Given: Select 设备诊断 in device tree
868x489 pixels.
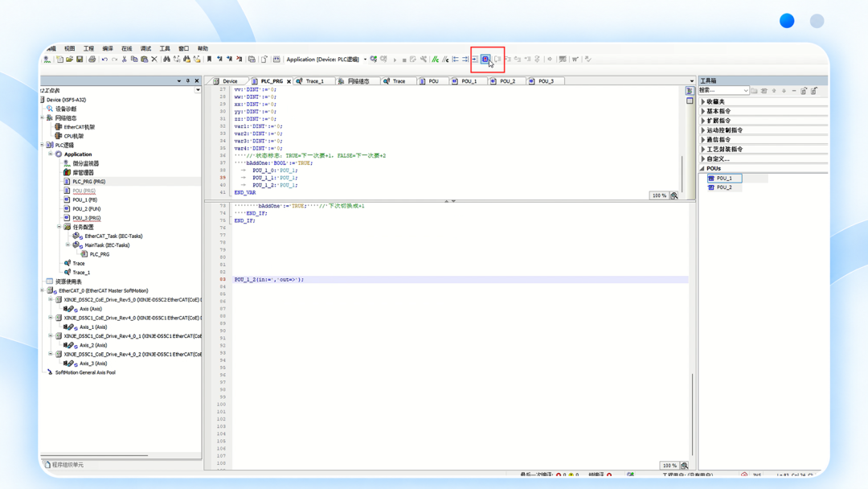Looking at the screenshot, I should pos(66,109).
